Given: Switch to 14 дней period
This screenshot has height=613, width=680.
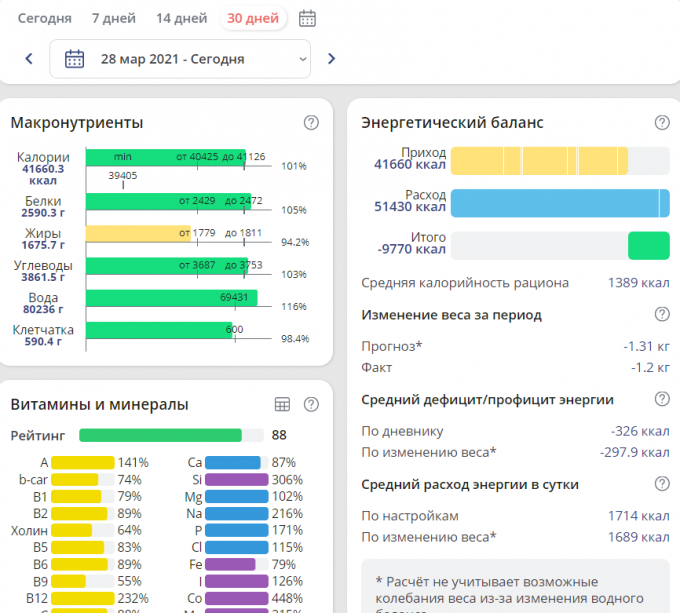Looking at the screenshot, I should tap(181, 18).
